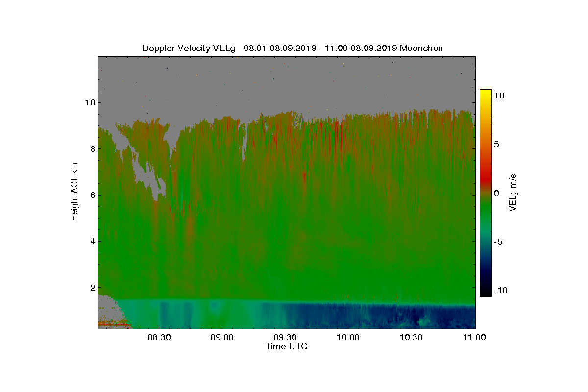Click the 'Muenchen' location text in the title

coord(421,48)
